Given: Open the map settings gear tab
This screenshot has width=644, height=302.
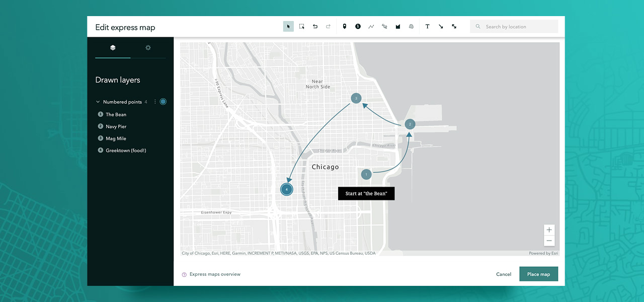Looking at the screenshot, I should pos(148,48).
